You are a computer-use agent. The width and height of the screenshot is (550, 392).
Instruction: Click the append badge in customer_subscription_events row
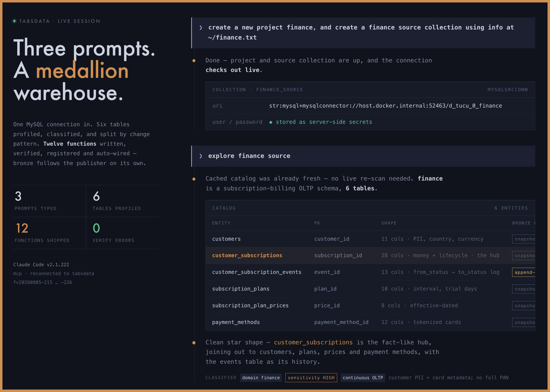pos(523,272)
